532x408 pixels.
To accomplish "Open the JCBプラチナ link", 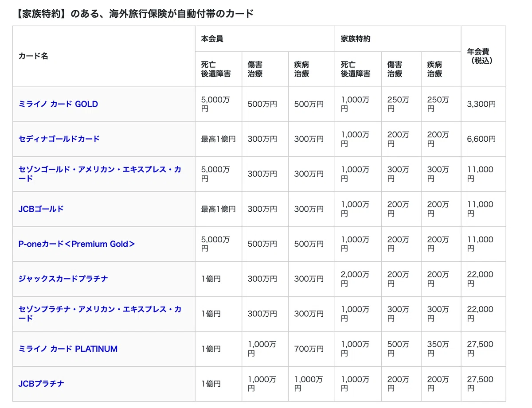I will 41,384.
